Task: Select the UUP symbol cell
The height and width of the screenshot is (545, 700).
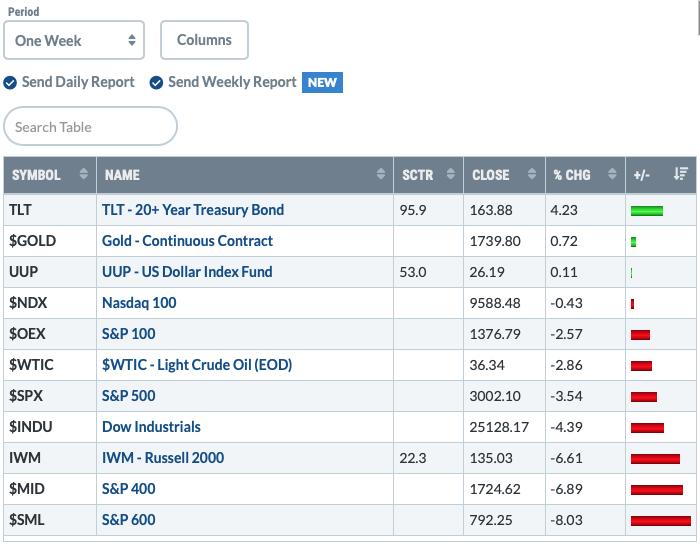Action: 50,272
